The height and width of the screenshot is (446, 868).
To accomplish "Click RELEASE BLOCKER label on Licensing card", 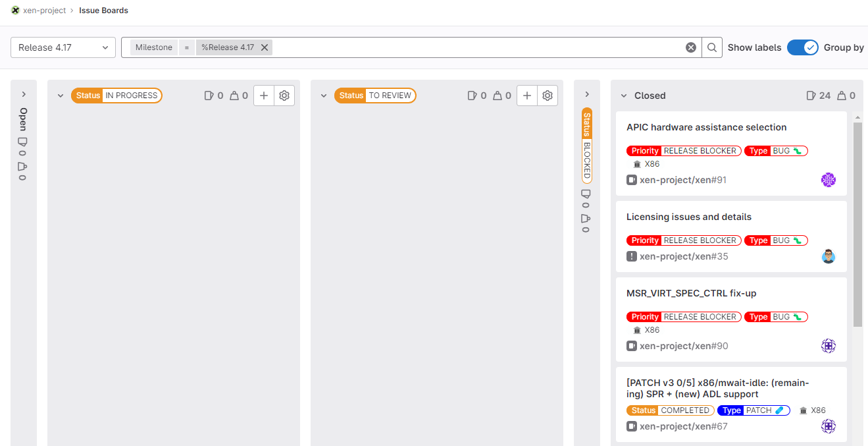I will point(684,240).
